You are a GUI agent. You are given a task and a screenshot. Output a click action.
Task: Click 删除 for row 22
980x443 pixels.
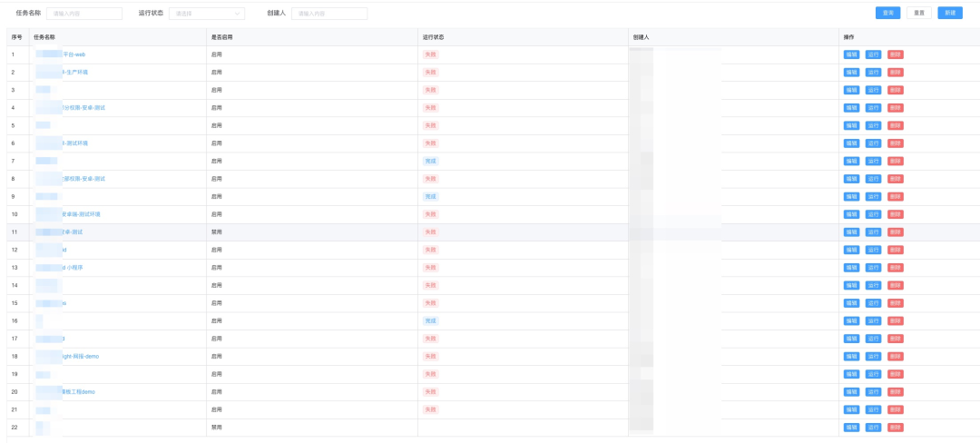(x=896, y=427)
